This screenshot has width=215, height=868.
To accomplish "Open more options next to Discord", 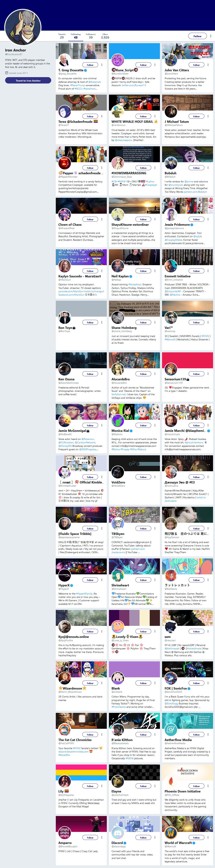I will 155,838.
